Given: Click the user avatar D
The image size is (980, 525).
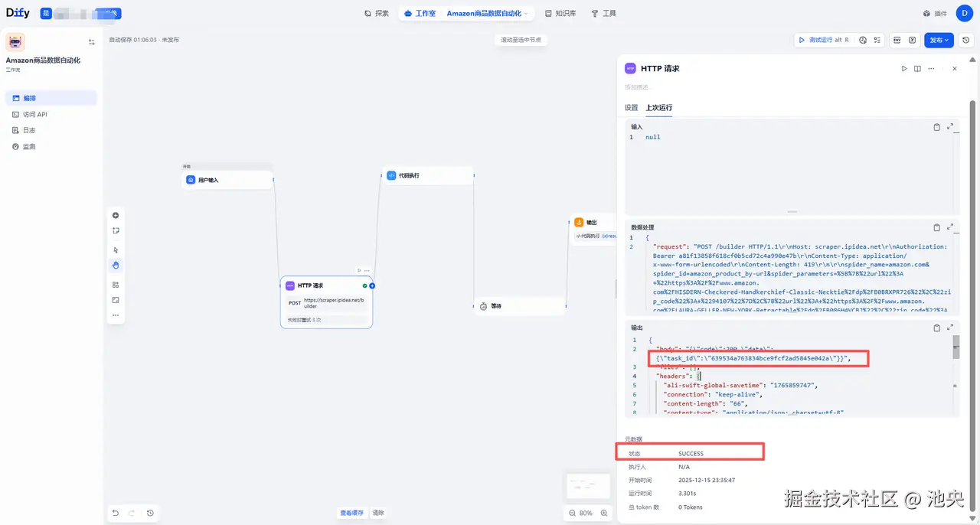Looking at the screenshot, I should coord(965,13).
